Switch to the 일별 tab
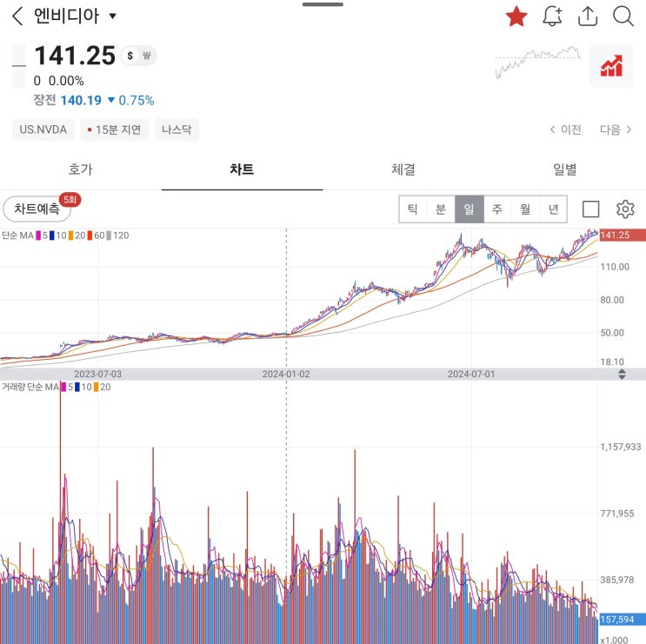This screenshot has width=646, height=644. 565,169
